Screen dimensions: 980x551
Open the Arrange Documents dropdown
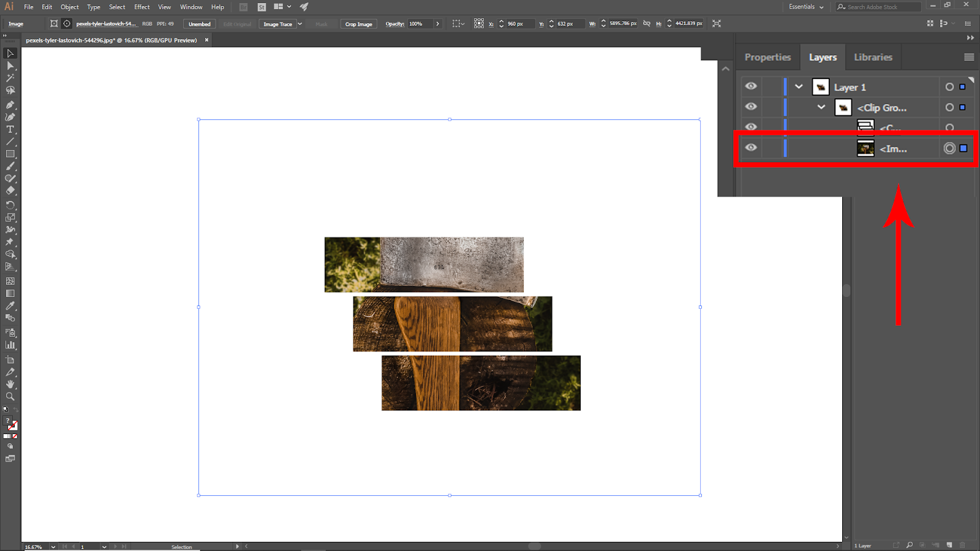282,7
